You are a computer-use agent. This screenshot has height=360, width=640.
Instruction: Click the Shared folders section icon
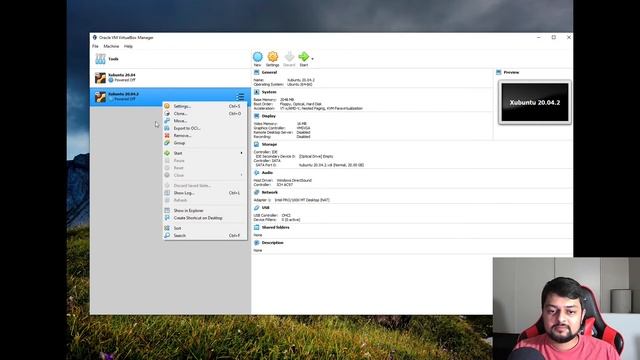click(257, 227)
